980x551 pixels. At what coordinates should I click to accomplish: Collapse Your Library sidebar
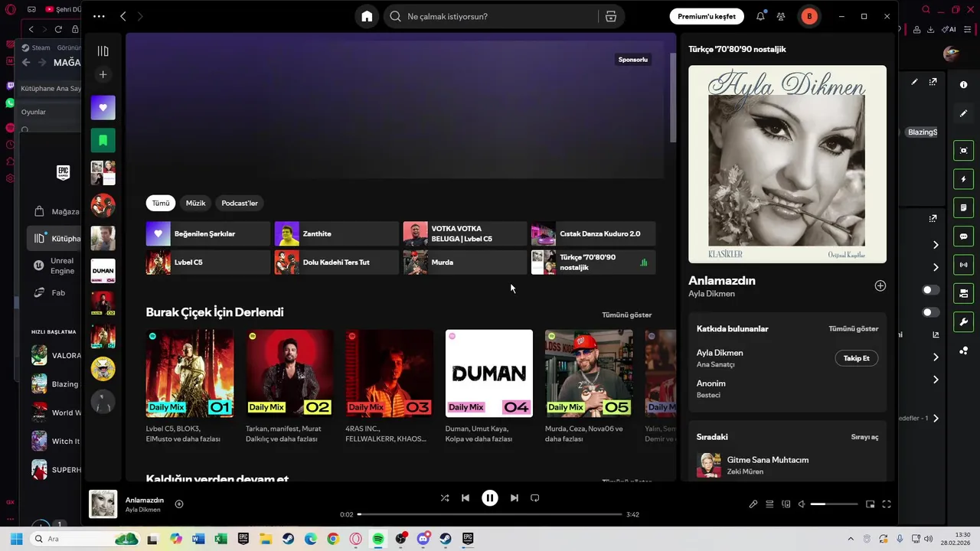(103, 51)
